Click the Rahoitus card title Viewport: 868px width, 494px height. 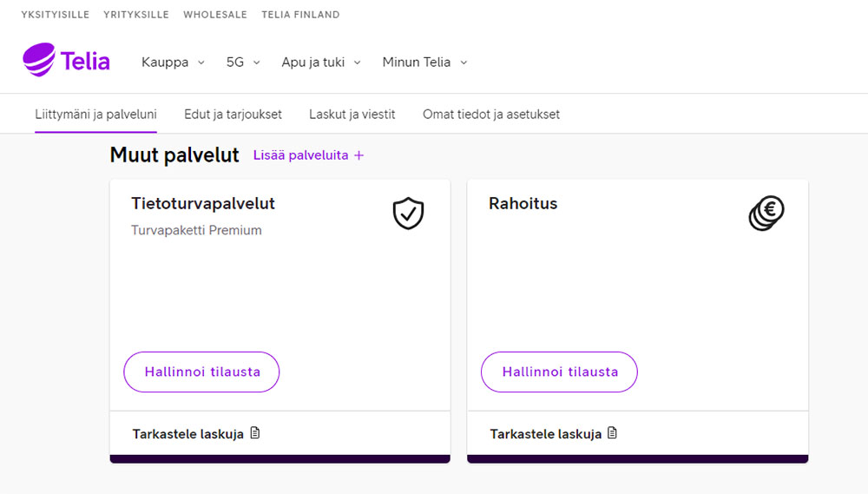click(523, 204)
